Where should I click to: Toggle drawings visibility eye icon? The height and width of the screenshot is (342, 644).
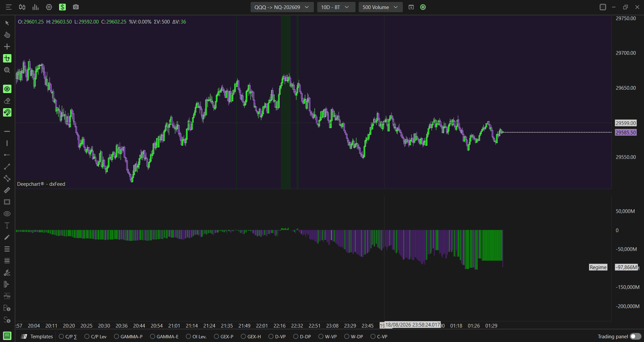point(7,89)
